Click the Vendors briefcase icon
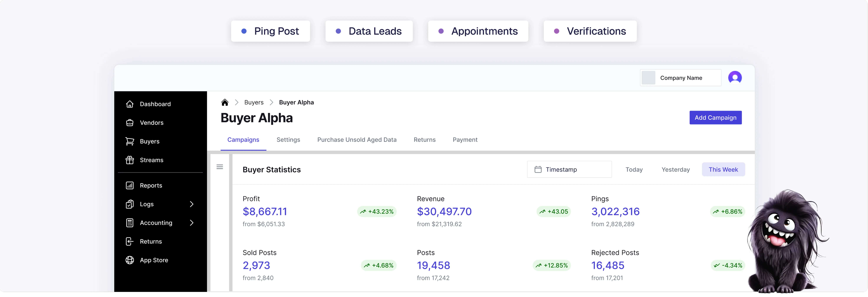This screenshot has width=868, height=297. [x=130, y=123]
